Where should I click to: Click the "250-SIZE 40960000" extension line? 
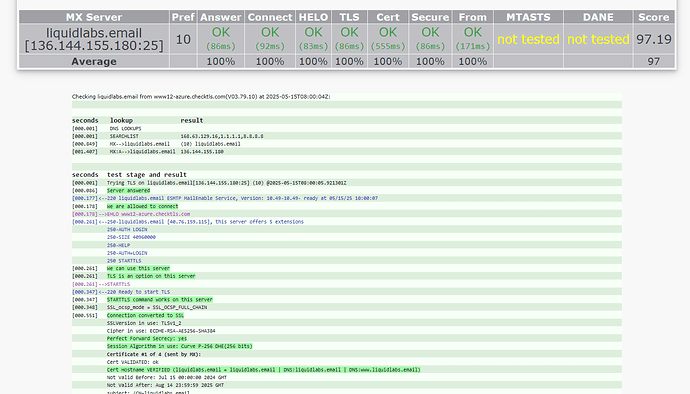(x=131, y=237)
